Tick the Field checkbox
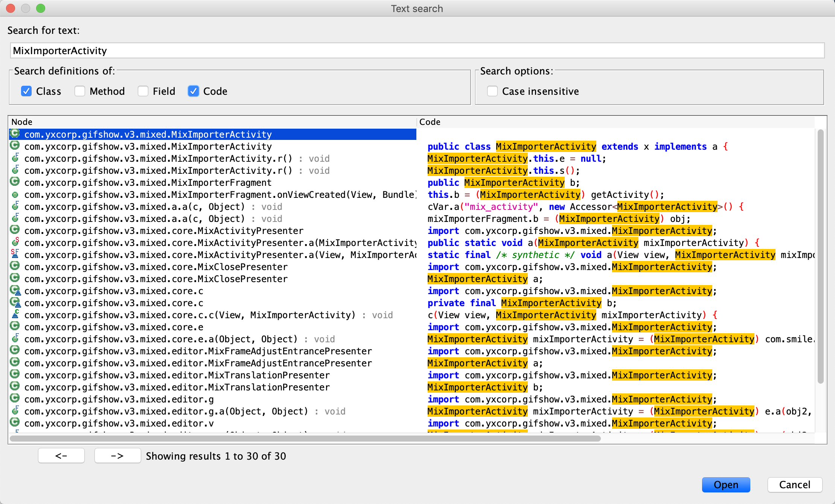The image size is (835, 504). click(143, 91)
